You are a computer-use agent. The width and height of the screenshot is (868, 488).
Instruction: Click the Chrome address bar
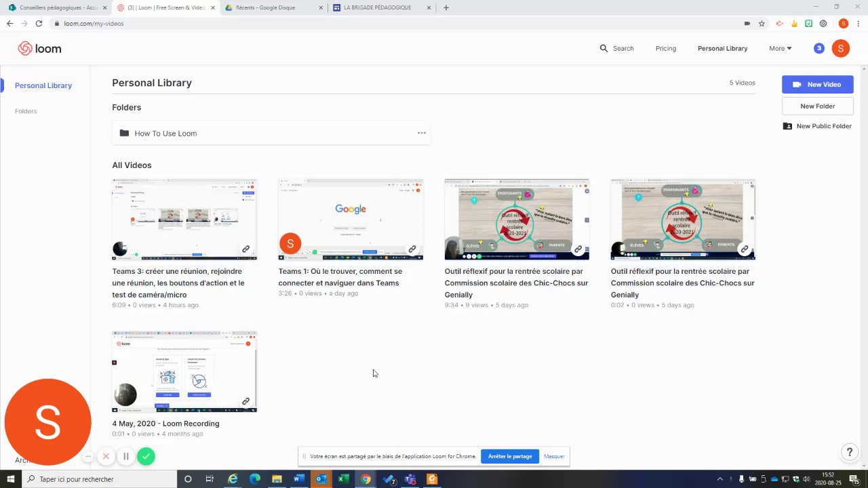tap(400, 23)
